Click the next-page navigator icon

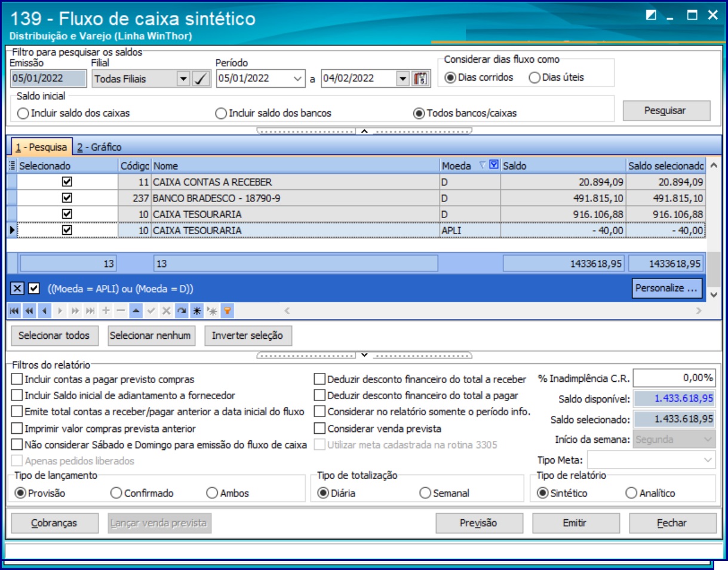[75, 311]
